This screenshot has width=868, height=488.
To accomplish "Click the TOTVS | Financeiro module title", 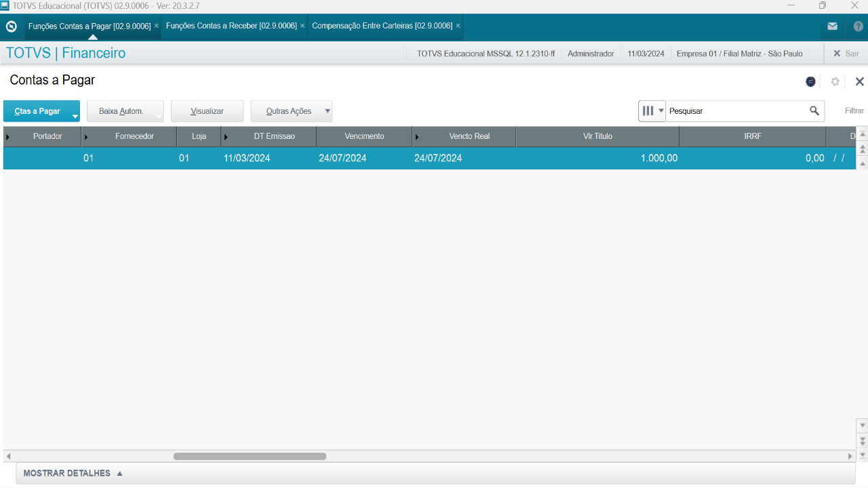I will (66, 53).
